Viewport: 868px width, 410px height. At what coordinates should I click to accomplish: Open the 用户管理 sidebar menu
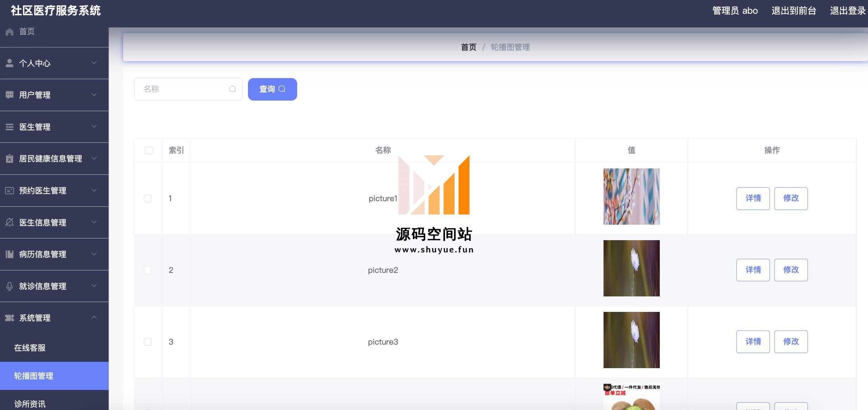[54, 95]
